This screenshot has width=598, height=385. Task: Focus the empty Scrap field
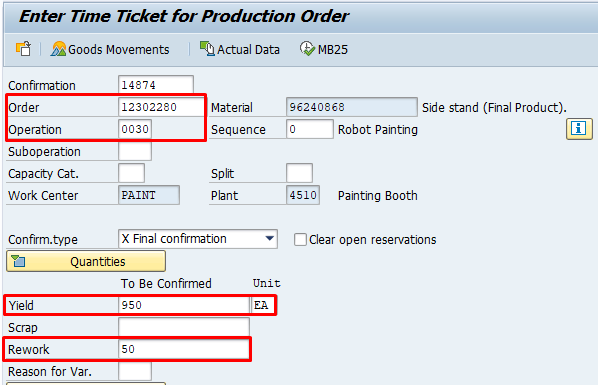point(184,327)
